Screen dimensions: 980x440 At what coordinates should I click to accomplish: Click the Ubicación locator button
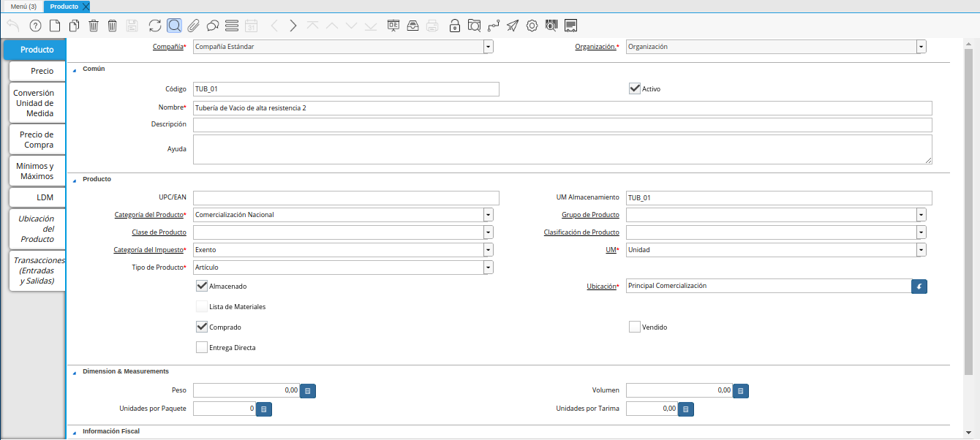[x=919, y=286]
